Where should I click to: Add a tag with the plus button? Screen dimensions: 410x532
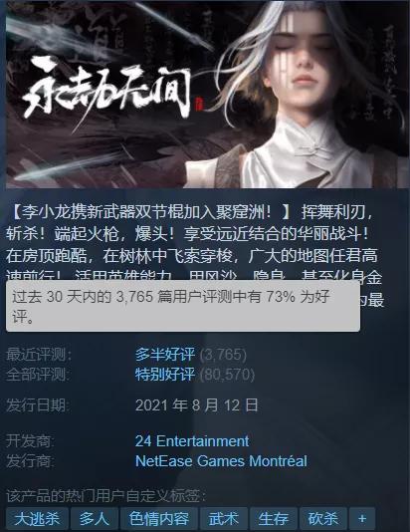pos(362,519)
